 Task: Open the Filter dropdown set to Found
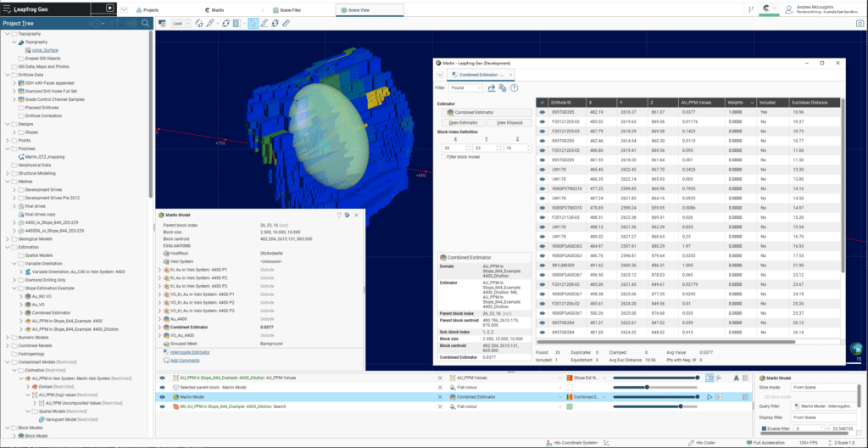click(x=466, y=87)
